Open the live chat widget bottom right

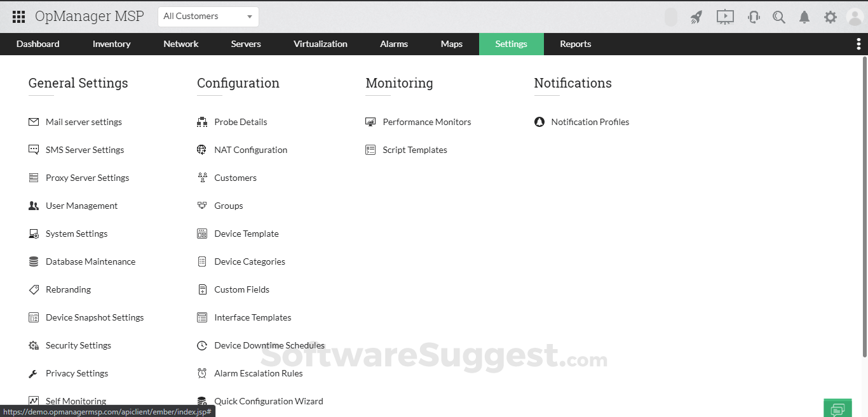(837, 407)
